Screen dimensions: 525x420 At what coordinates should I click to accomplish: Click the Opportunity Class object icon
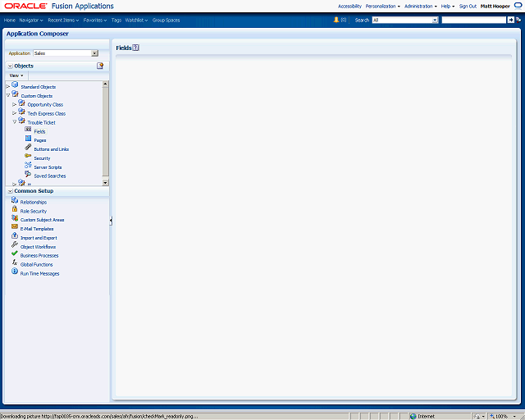[x=22, y=103]
